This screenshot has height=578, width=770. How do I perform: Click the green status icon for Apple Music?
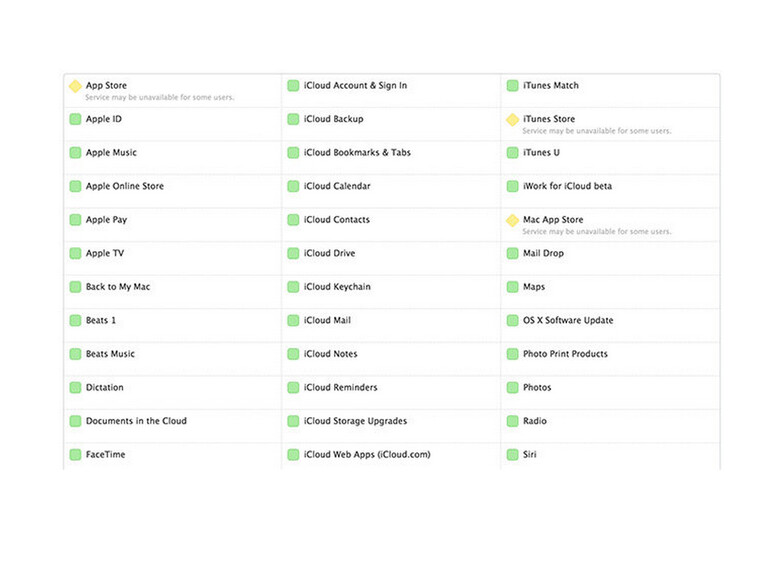[75, 153]
